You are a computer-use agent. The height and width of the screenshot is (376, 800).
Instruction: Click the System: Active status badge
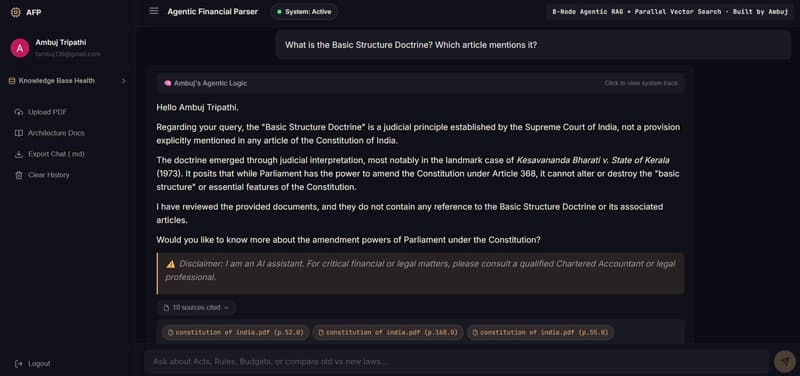pos(304,12)
